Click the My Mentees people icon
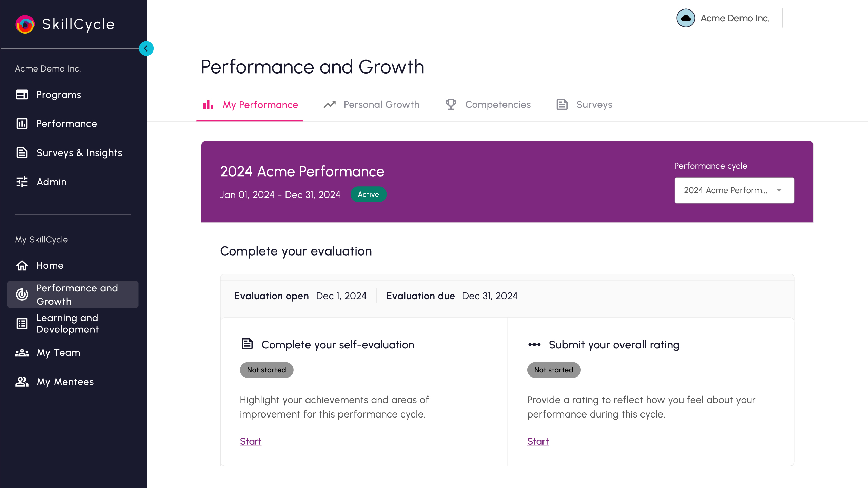The width and height of the screenshot is (868, 488). point(22,382)
